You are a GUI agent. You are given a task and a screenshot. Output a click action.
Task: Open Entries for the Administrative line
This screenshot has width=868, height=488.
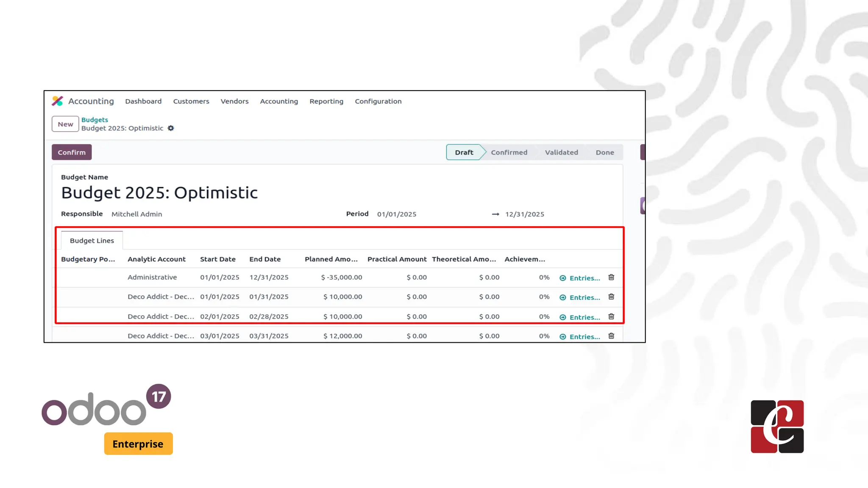pos(580,278)
